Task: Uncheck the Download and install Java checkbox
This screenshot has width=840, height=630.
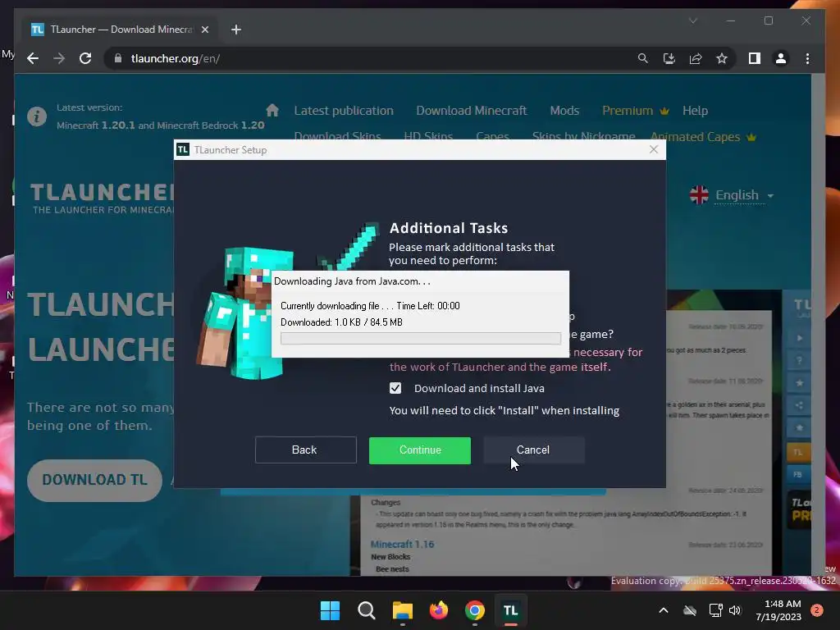Action: pos(395,388)
